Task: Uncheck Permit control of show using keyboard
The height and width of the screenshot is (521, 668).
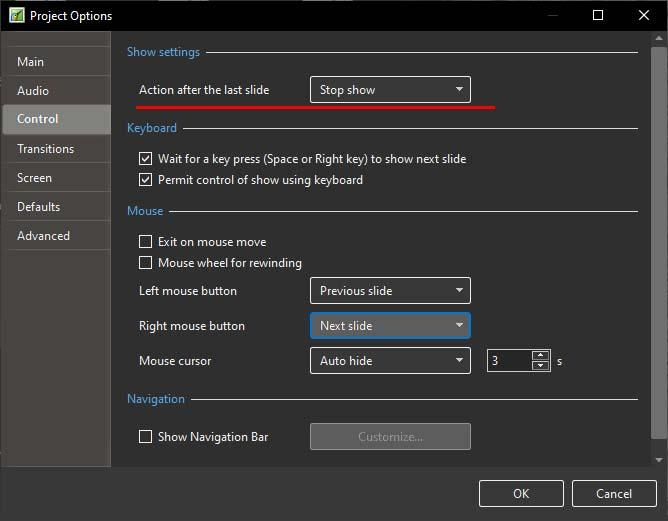Action: pos(145,180)
